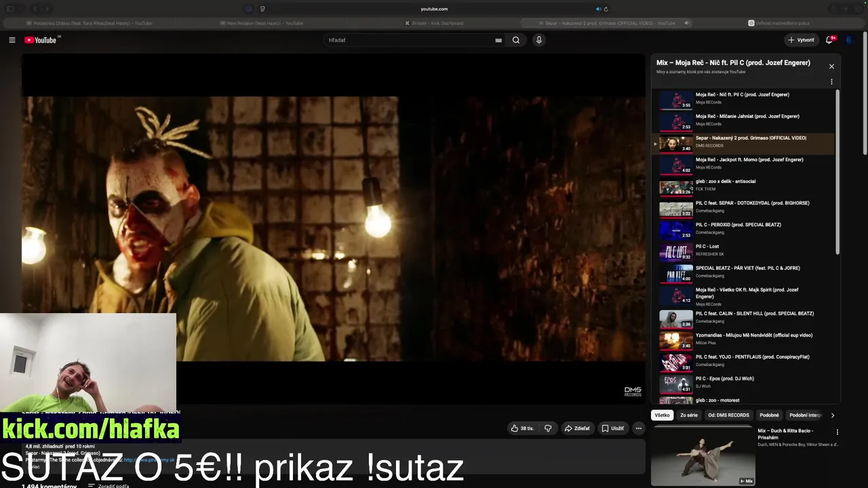Close the Mix playlist panel
The width and height of the screenshot is (868, 488).
click(x=831, y=66)
